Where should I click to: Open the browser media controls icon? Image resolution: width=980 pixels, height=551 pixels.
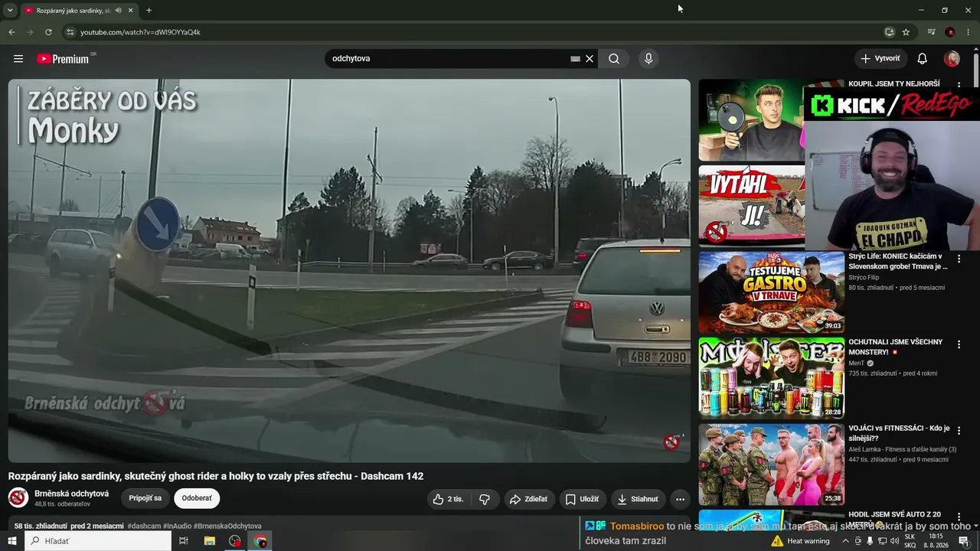(x=931, y=32)
